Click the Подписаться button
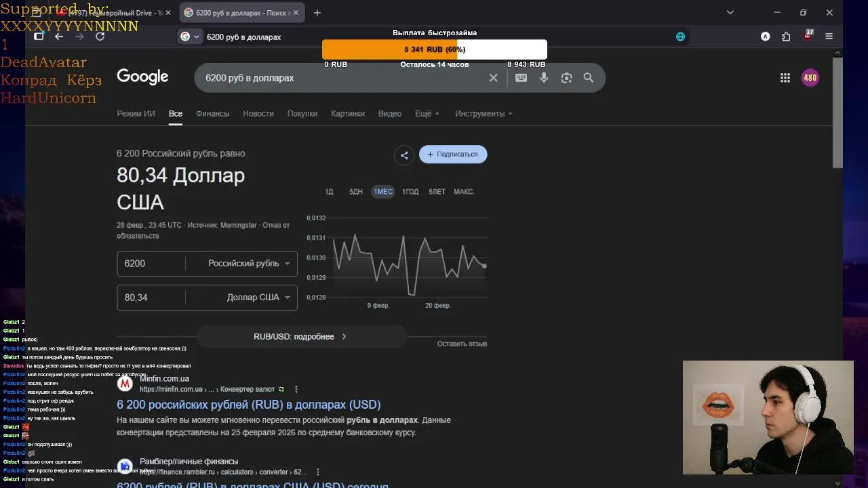Image resolution: width=868 pixels, height=488 pixels. click(x=453, y=155)
